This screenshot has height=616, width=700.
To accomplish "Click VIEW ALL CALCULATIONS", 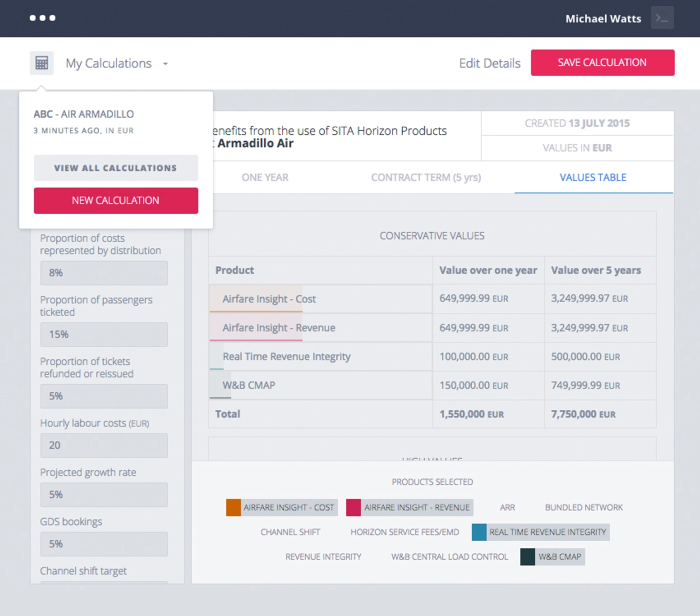I will tap(115, 168).
